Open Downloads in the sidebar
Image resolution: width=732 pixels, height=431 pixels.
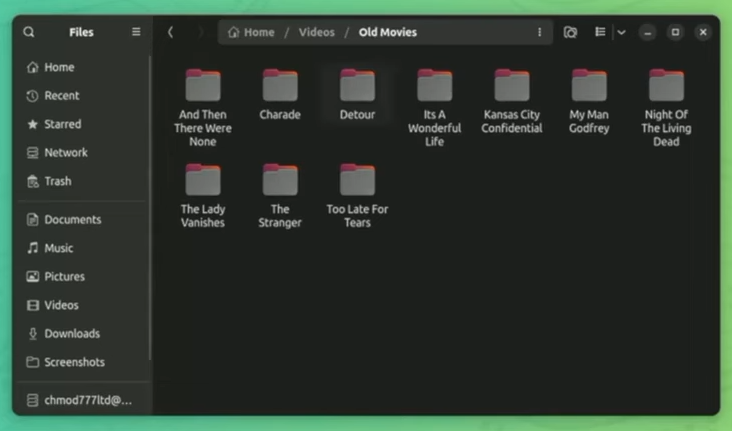tap(82, 333)
